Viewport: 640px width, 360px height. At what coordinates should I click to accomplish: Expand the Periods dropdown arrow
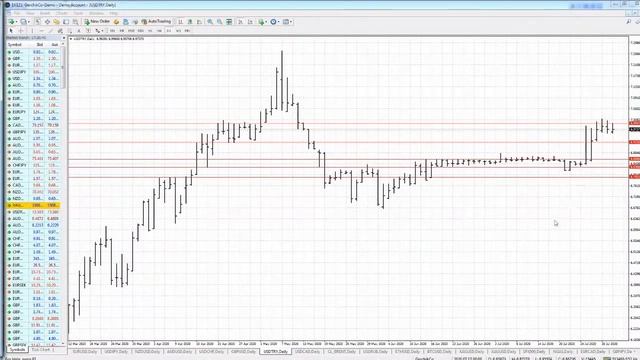click(x=278, y=22)
